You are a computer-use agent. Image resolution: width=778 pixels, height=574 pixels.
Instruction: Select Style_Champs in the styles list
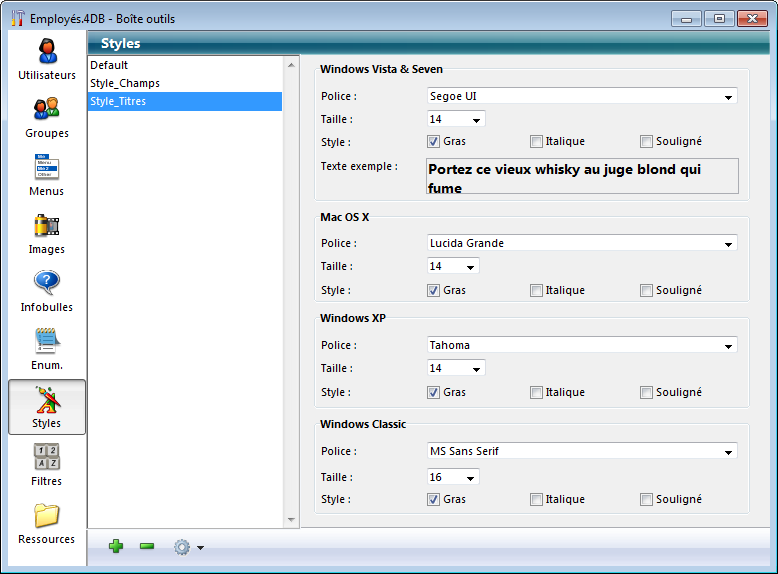(x=125, y=83)
